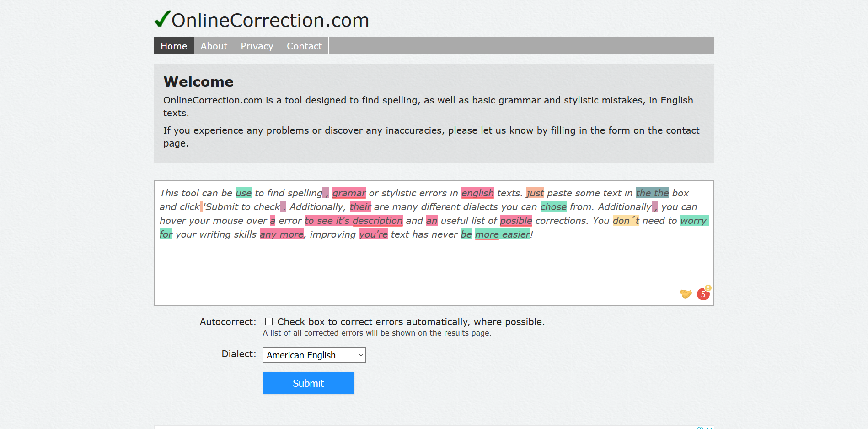This screenshot has height=429, width=868.
Task: Open the red error count badge
Action: 703,294
